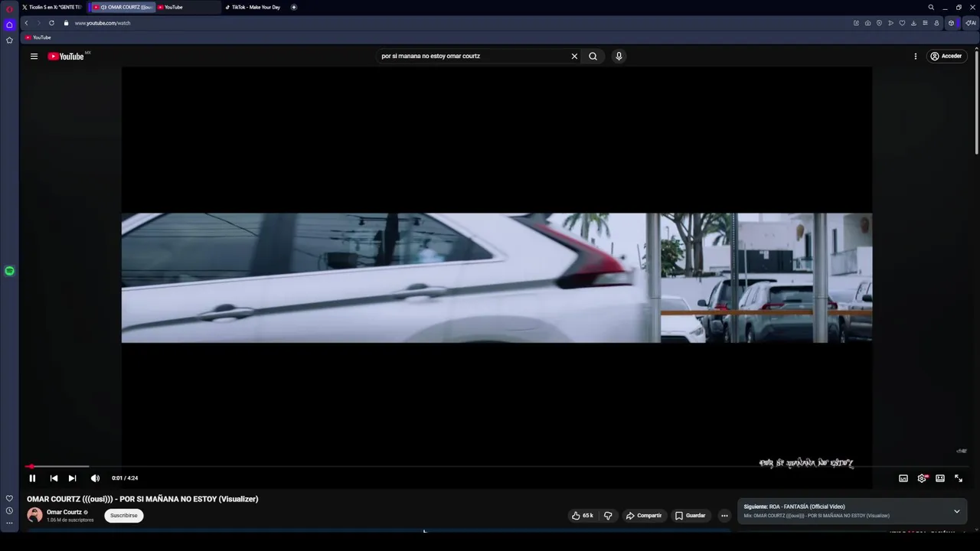This screenshot has width=980, height=551.
Task: Select the OMAR COURTZ browser tab
Action: 122,7
